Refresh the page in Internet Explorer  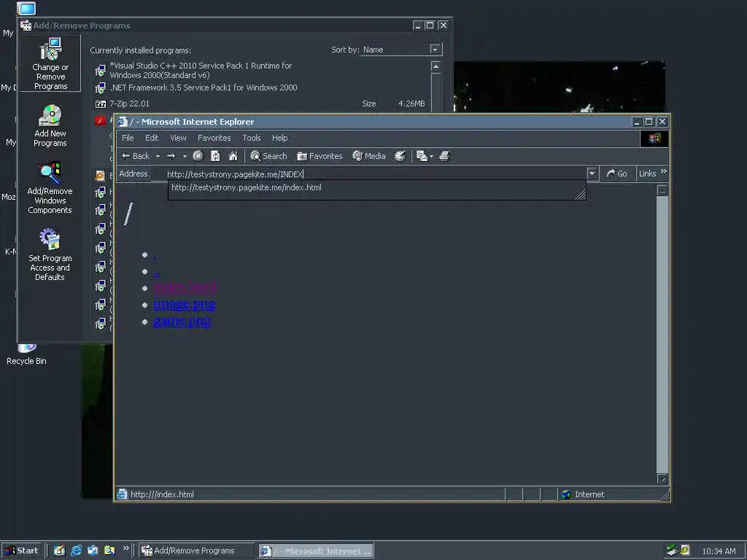215,156
